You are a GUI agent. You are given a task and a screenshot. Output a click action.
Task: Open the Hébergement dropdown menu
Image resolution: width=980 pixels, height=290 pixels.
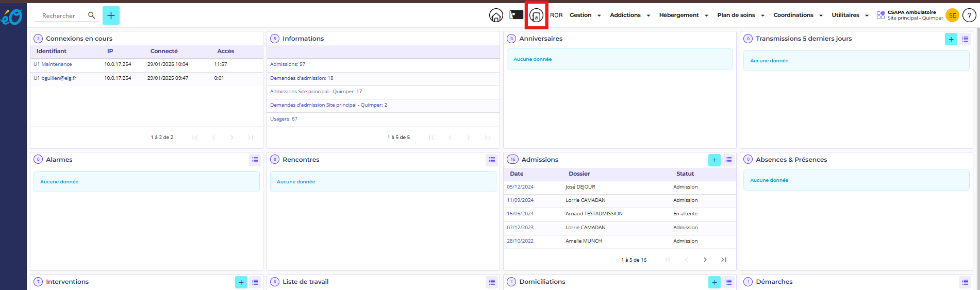pos(683,15)
